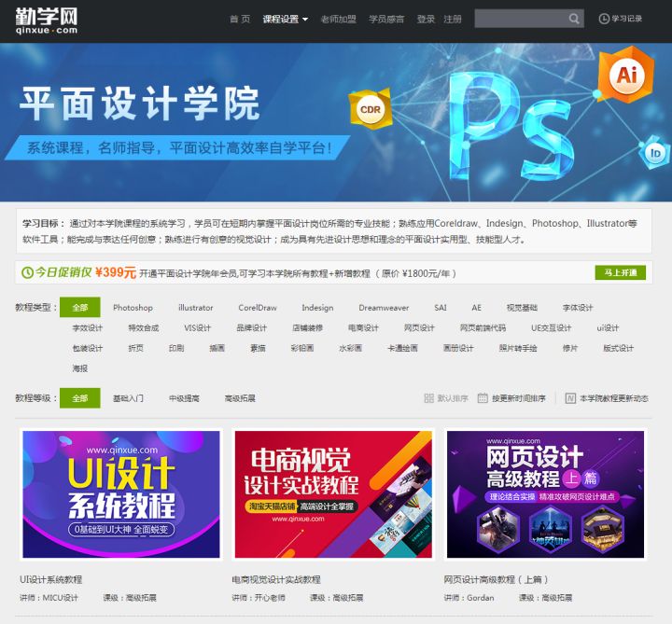Go to 首页 in navigation
Viewport: 672px width, 624px height.
pyautogui.click(x=240, y=19)
